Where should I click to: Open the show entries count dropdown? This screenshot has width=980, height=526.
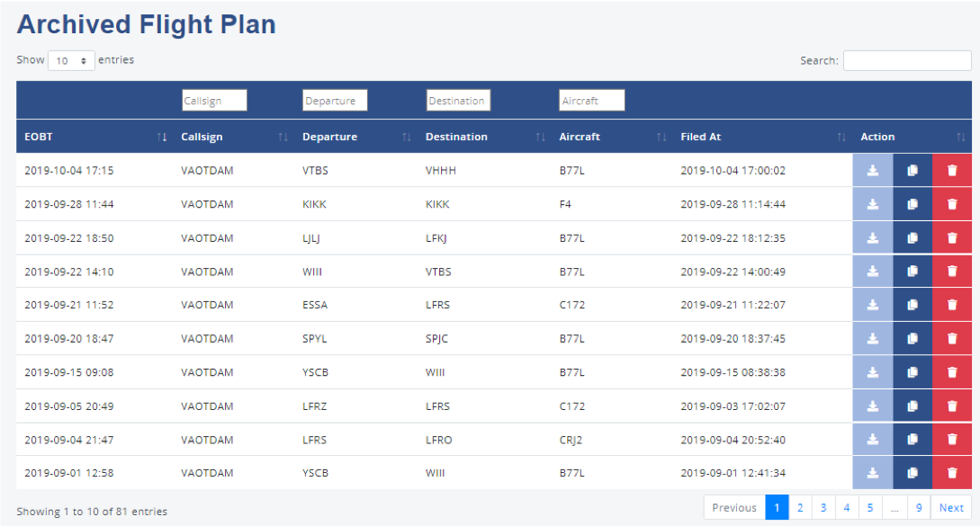(71, 61)
